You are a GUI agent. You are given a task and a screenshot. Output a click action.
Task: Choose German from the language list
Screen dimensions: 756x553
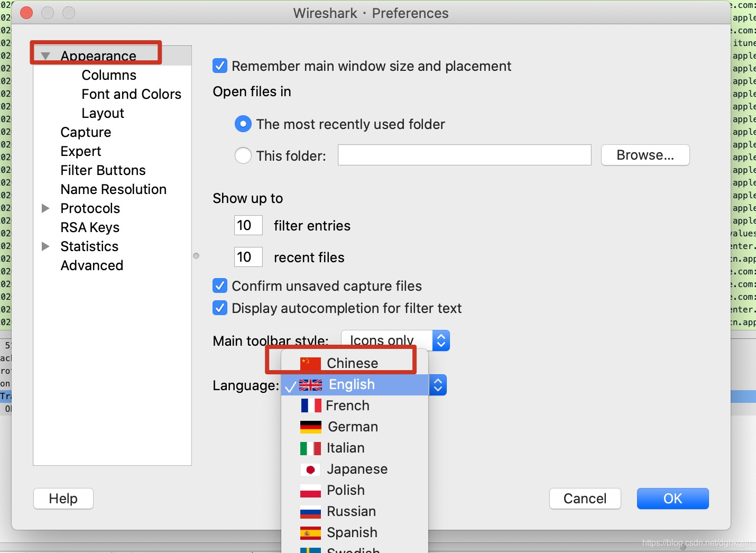point(354,427)
